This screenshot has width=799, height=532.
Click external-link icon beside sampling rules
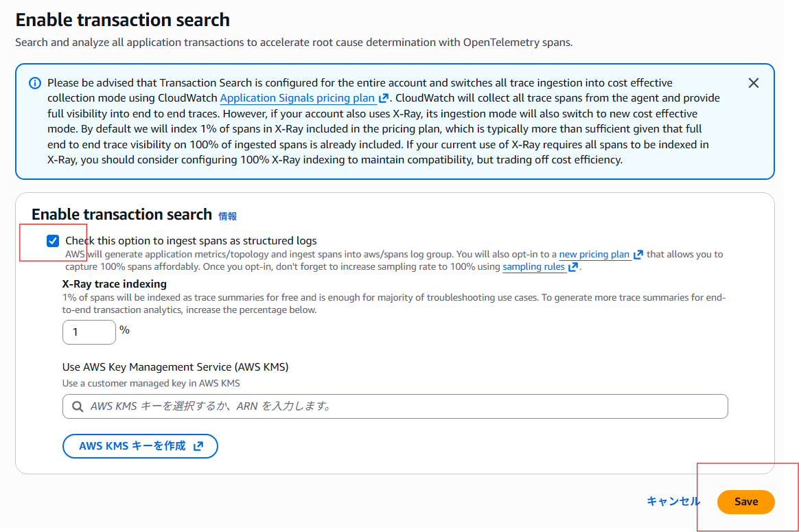[x=573, y=267]
